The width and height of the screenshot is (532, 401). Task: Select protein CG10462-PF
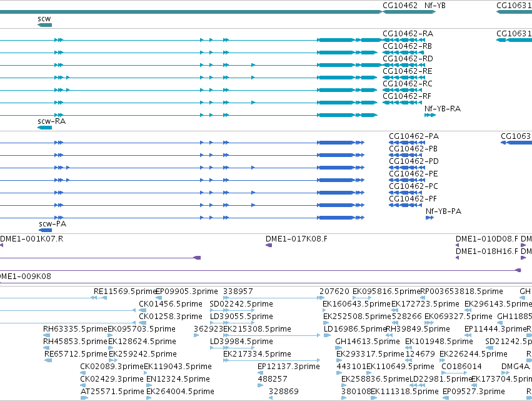[413, 199]
